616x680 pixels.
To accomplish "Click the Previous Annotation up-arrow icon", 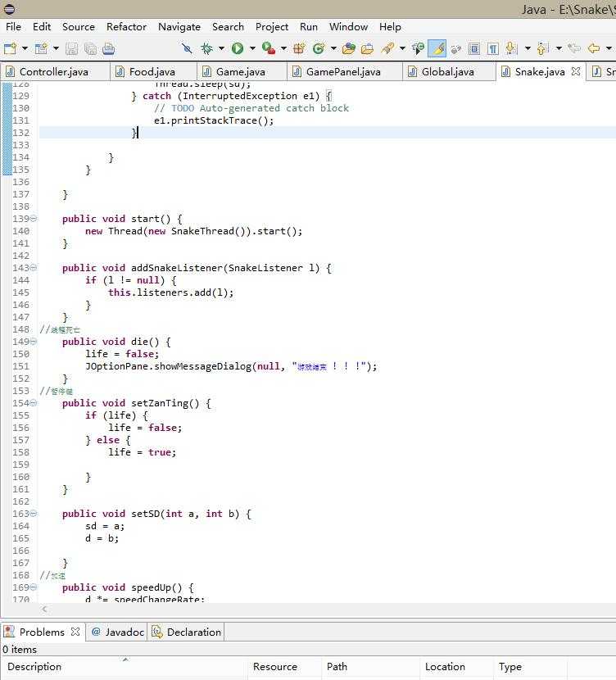I will 543,48.
